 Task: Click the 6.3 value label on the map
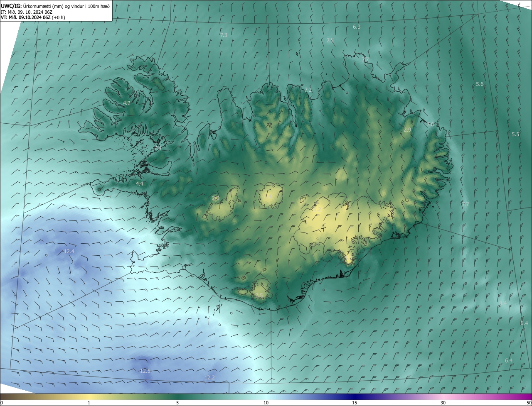[x=357, y=27]
